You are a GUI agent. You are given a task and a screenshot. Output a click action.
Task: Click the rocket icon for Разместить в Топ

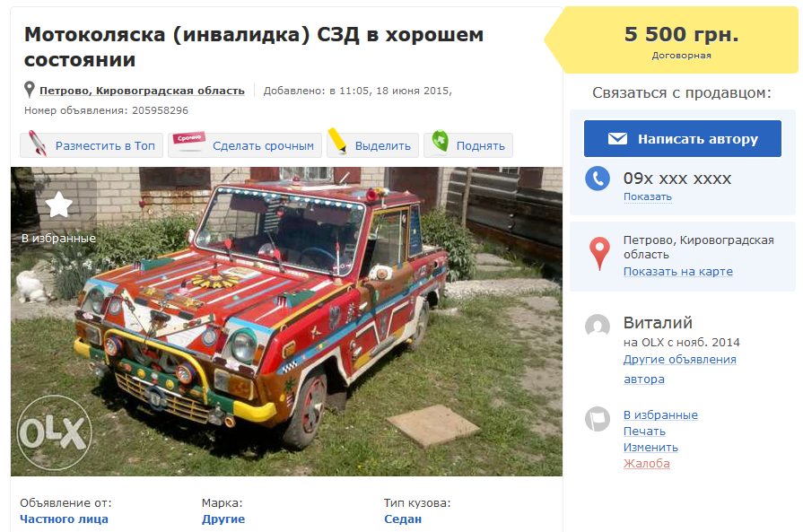38,143
